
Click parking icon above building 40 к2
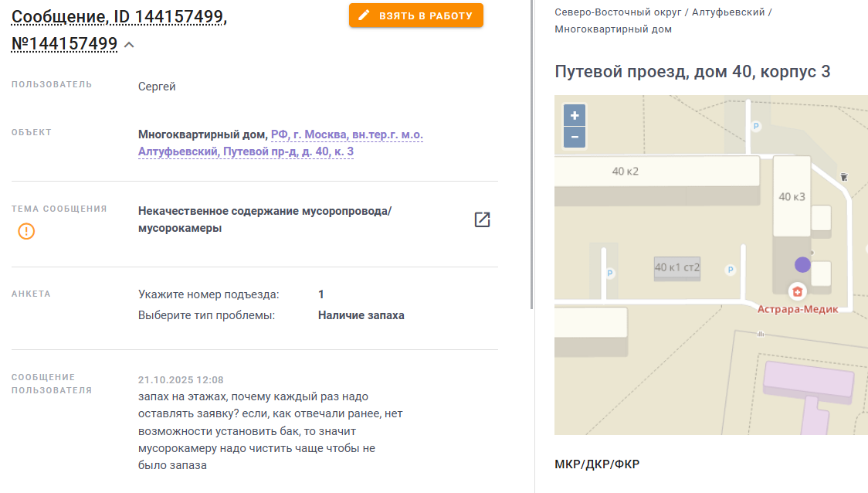[756, 126]
